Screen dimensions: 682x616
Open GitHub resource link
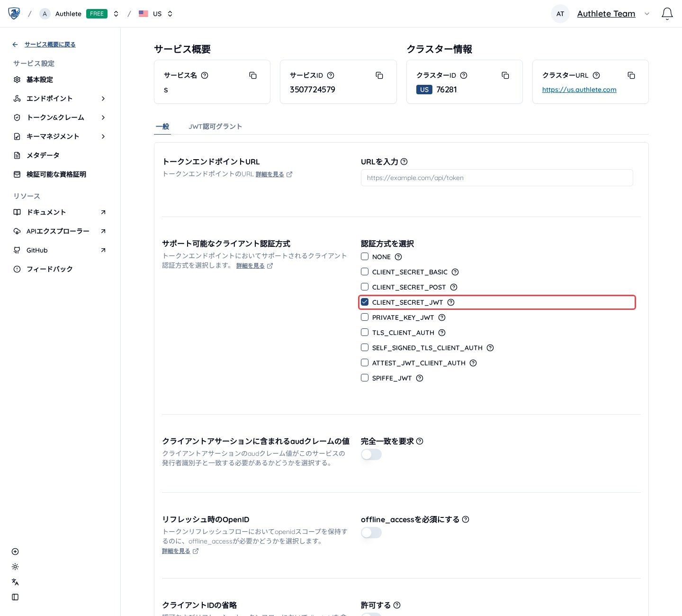[60, 250]
